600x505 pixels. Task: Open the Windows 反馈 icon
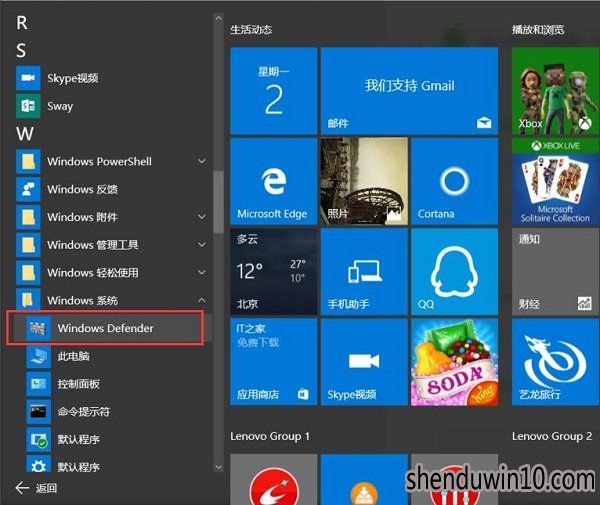click(x=28, y=189)
